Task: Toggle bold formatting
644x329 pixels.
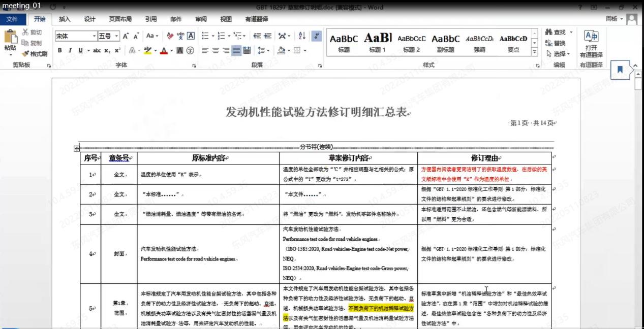Action: click(60, 50)
